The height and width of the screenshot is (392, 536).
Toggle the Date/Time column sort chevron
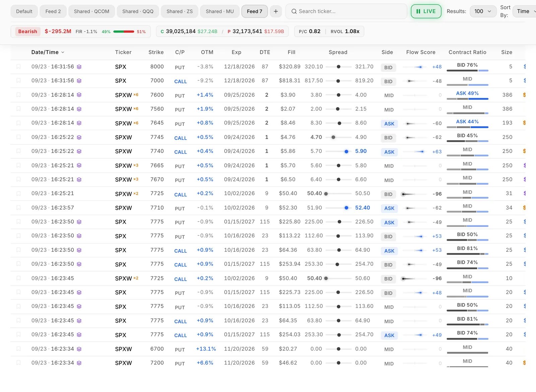coord(63,53)
